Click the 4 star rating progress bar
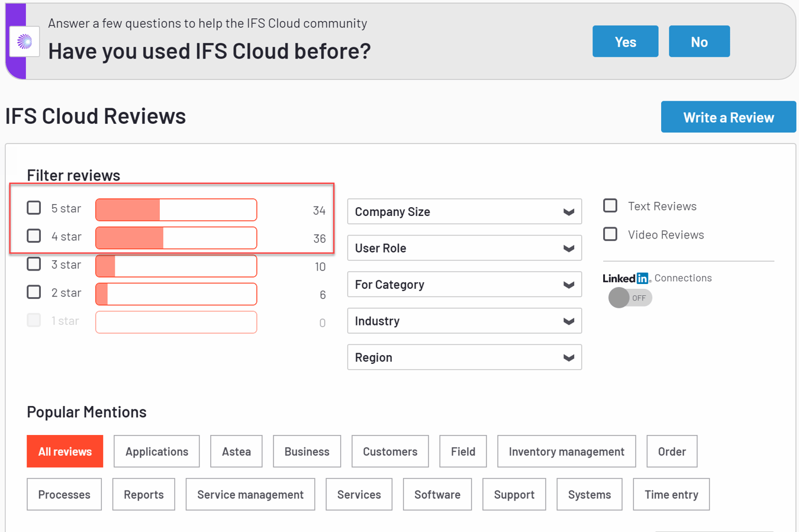The height and width of the screenshot is (532, 799). tap(176, 238)
